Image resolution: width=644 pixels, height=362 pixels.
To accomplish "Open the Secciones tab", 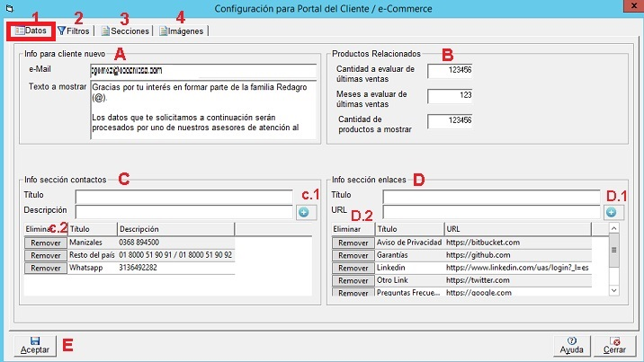I will point(125,31).
